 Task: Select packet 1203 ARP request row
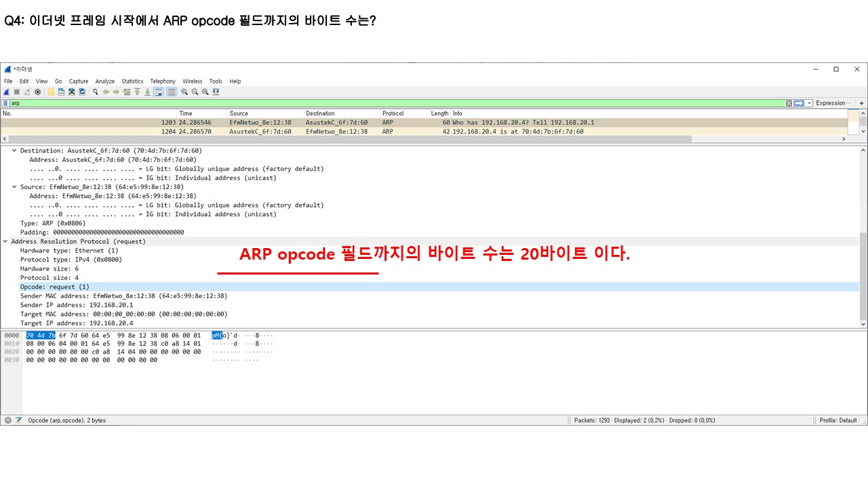point(424,123)
